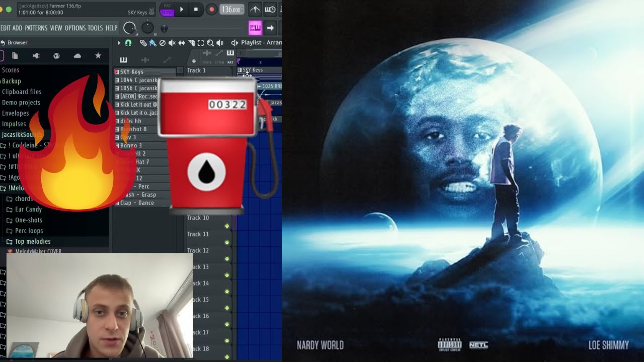Show automation clips in picker icon
644x362 pixels.
point(167,60)
